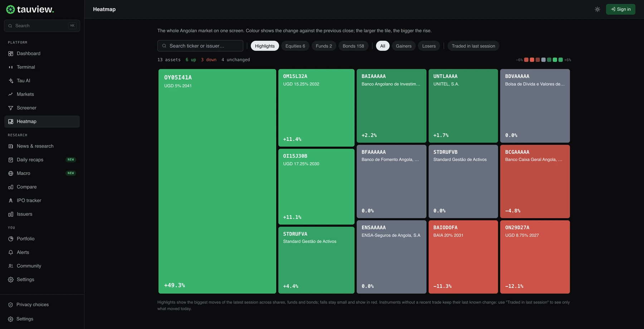Click the tauview logo icon
Viewport: 644px width, 329px height.
(11, 9)
